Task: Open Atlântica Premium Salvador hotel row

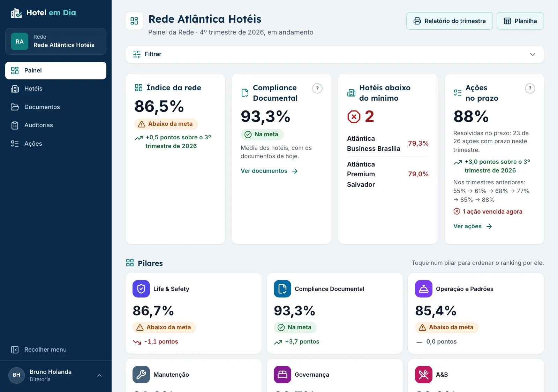Action: pos(388,174)
